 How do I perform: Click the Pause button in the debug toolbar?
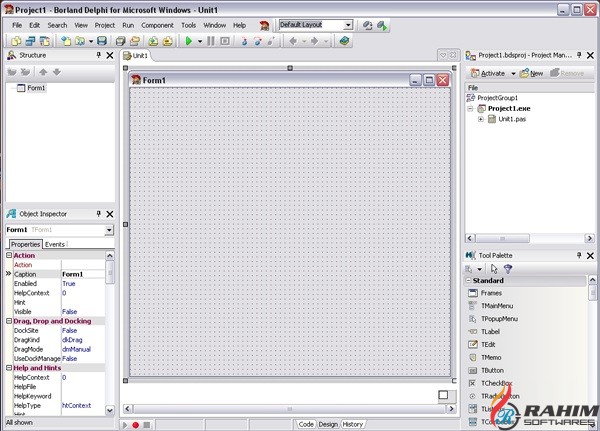210,41
